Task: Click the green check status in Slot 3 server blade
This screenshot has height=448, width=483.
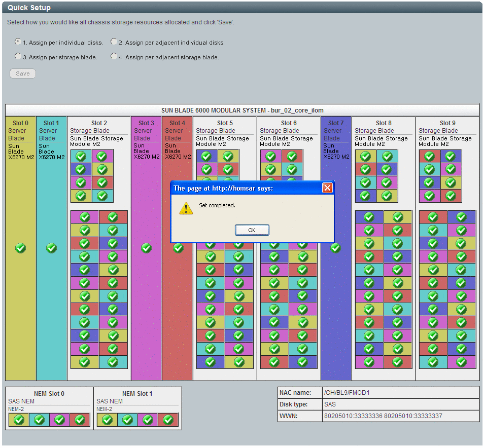Action: (146, 248)
